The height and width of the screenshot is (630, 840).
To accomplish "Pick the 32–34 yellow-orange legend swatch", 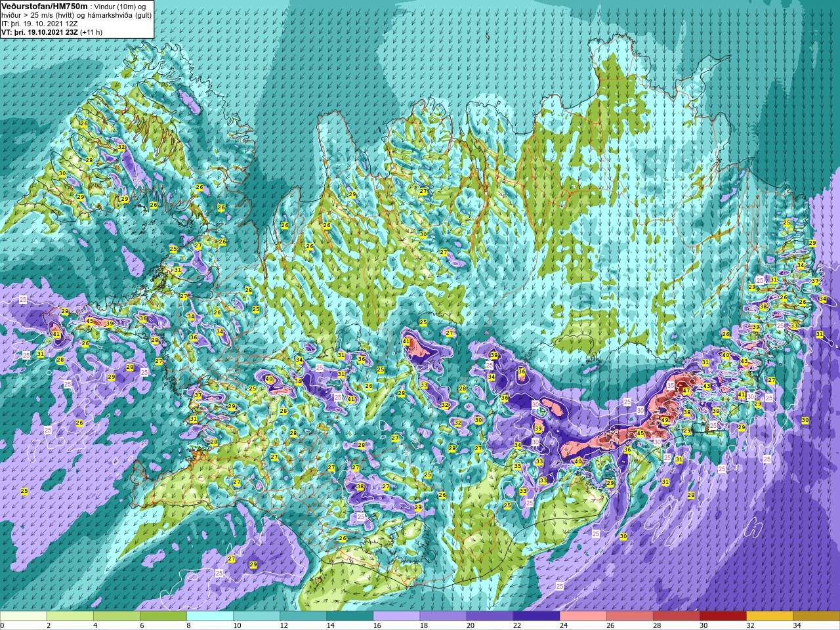I will coord(769,616).
